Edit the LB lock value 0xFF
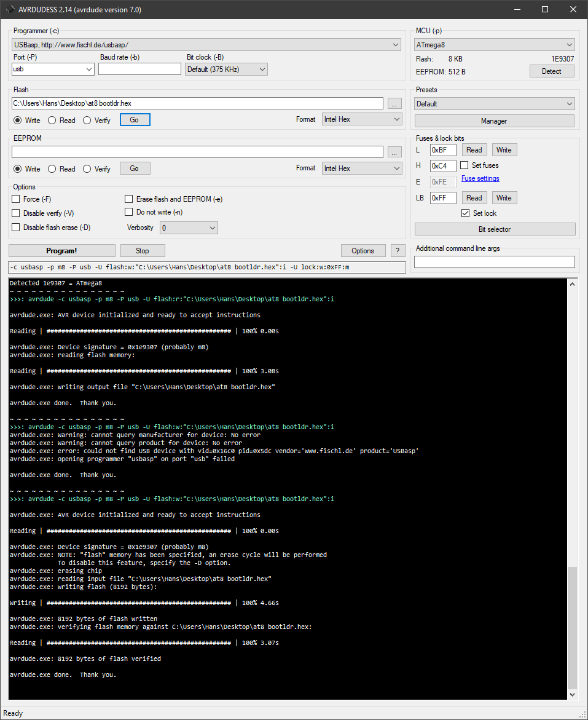 tap(443, 198)
